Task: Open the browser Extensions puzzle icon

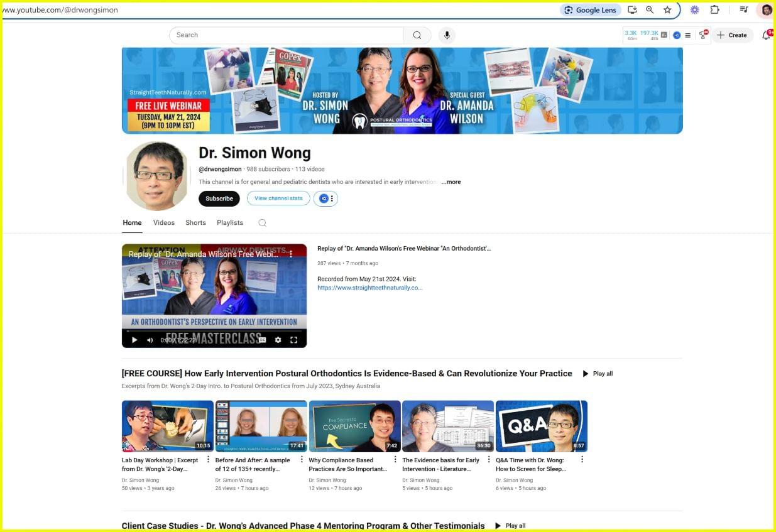Action: pos(714,10)
